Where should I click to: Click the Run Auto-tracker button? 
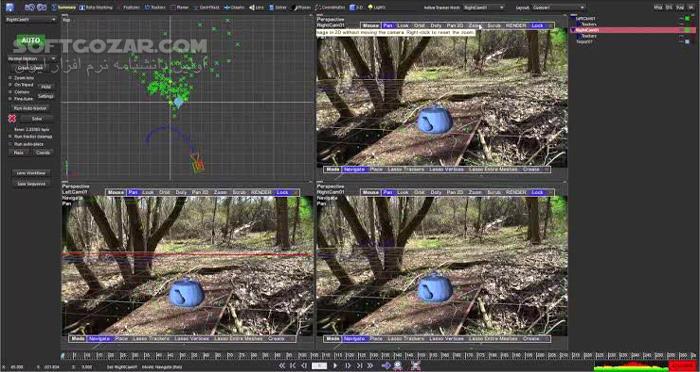[30, 108]
